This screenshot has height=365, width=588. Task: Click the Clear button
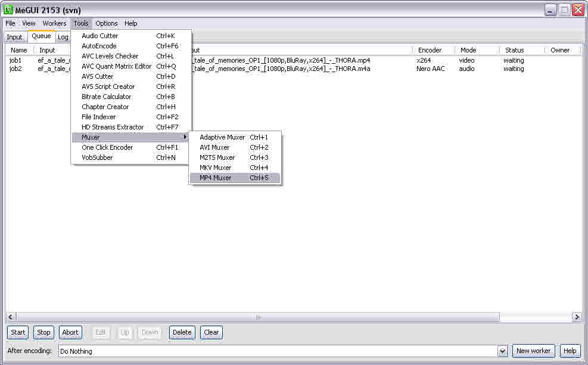211,332
